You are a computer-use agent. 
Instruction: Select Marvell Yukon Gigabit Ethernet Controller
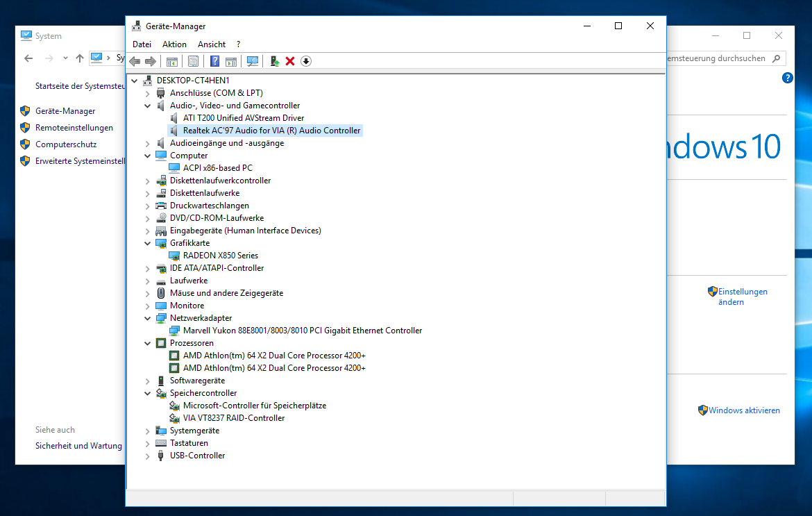click(303, 331)
